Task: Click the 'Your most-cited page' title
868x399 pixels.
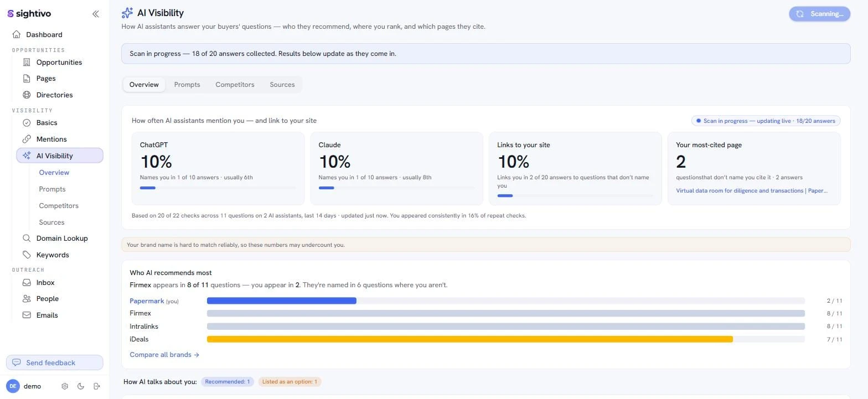Action: click(709, 145)
